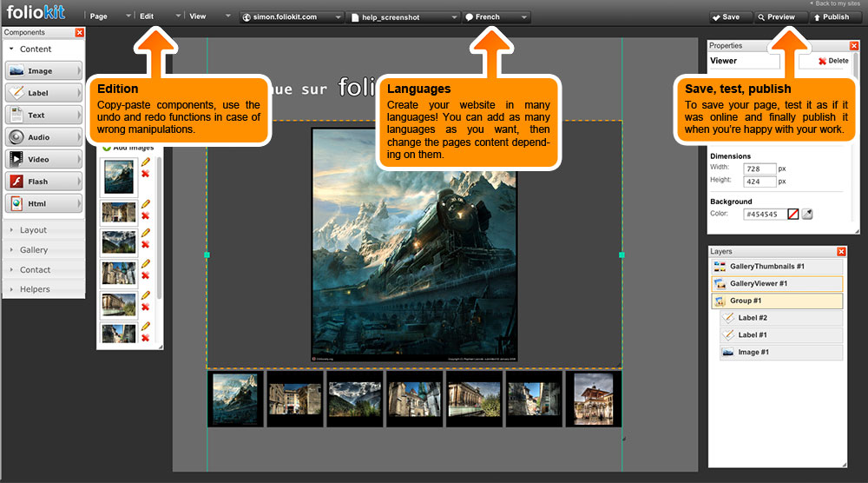Image resolution: width=868 pixels, height=483 pixels.
Task: Insert an Audio component
Action: pyautogui.click(x=43, y=137)
